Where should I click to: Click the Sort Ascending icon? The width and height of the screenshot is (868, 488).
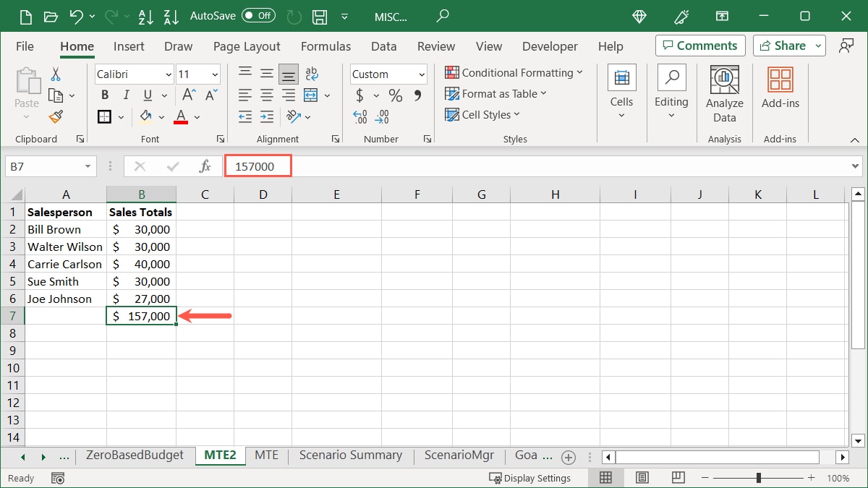(x=145, y=16)
